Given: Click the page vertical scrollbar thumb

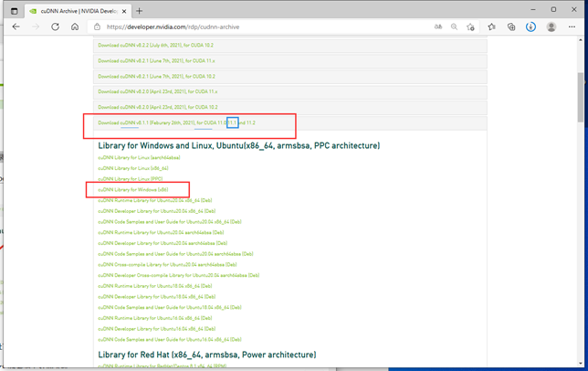Looking at the screenshot, I should point(581,97).
